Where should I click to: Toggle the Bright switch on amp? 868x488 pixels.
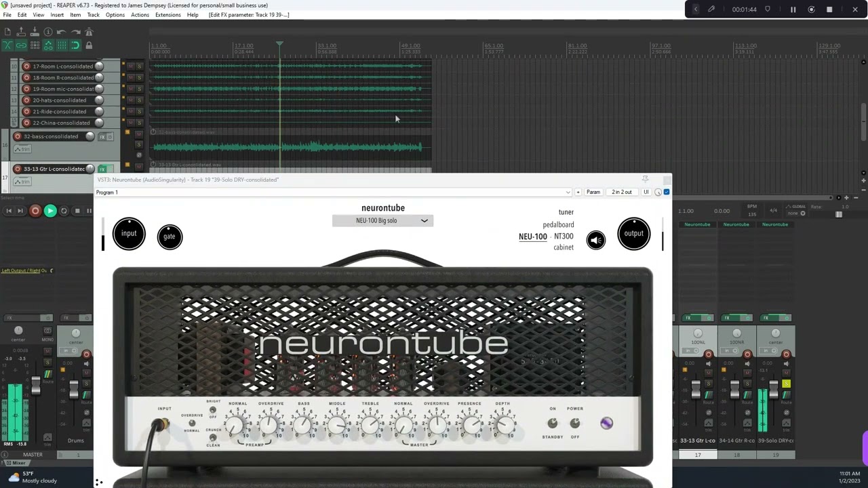pos(212,411)
